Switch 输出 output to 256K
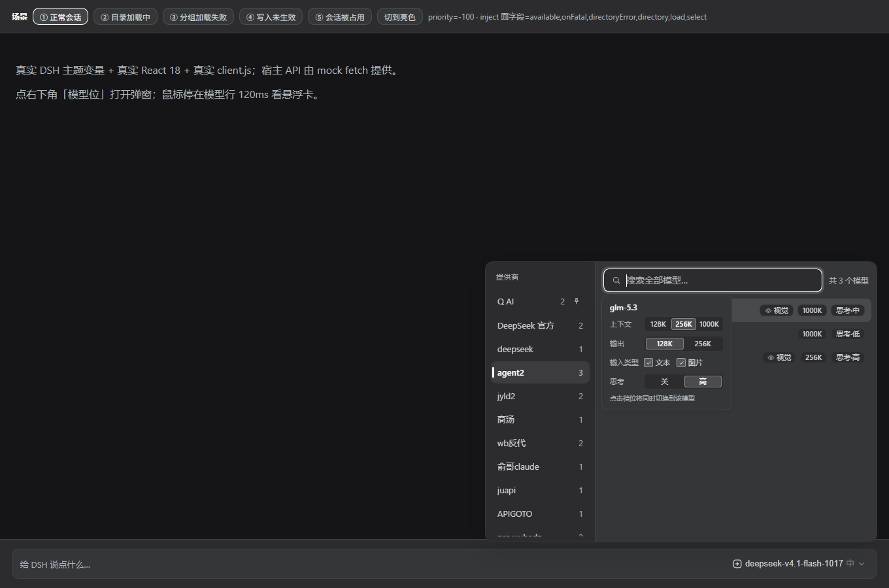Image resolution: width=889 pixels, height=588 pixels. pyautogui.click(x=703, y=344)
